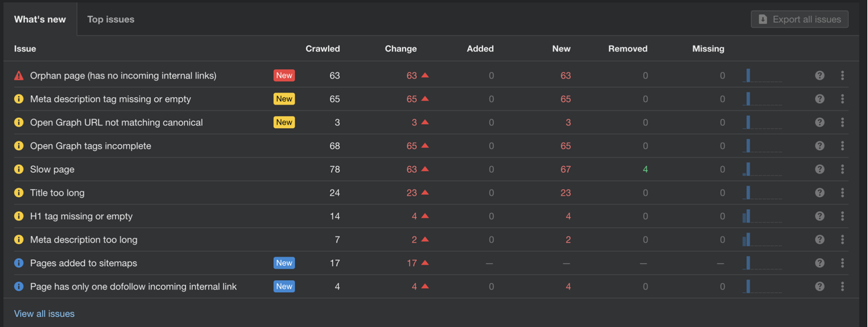This screenshot has width=868, height=327.
Task: Open kebab menu for Open Graph tags incomplete
Action: (843, 146)
